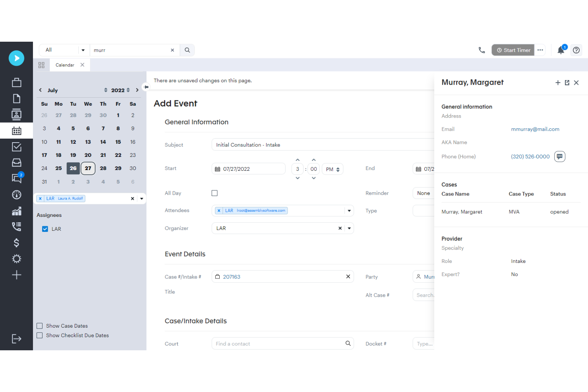Enable Show Case Dates checkbox
Image resolution: width=588 pixels, height=392 pixels.
coord(40,326)
